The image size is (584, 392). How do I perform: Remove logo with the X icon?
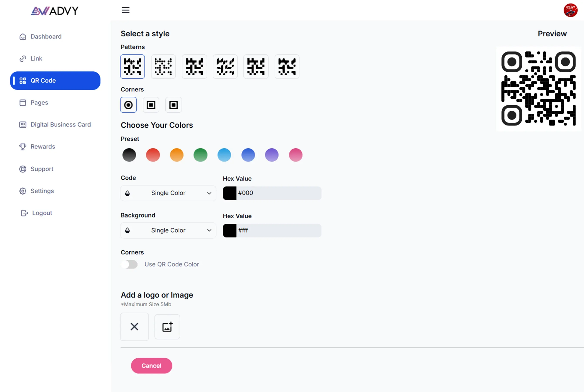coord(134,327)
